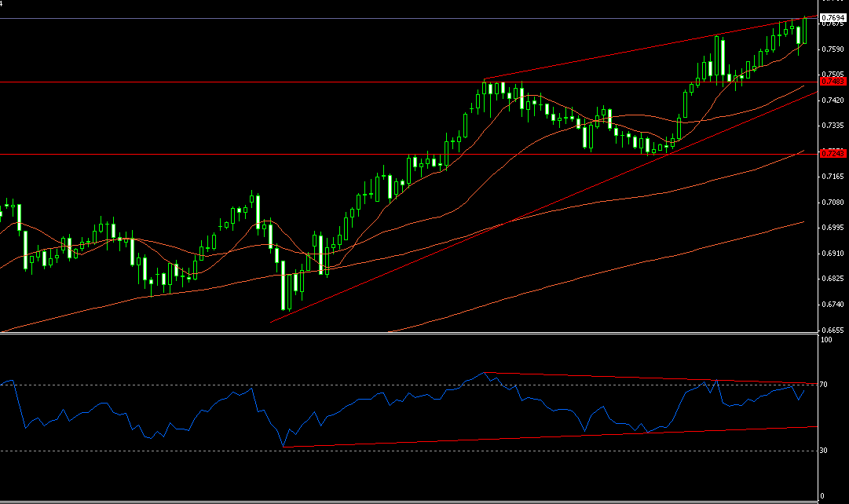This screenshot has height=504, width=849.
Task: Click the RSI scale value 100
Action: coord(826,340)
